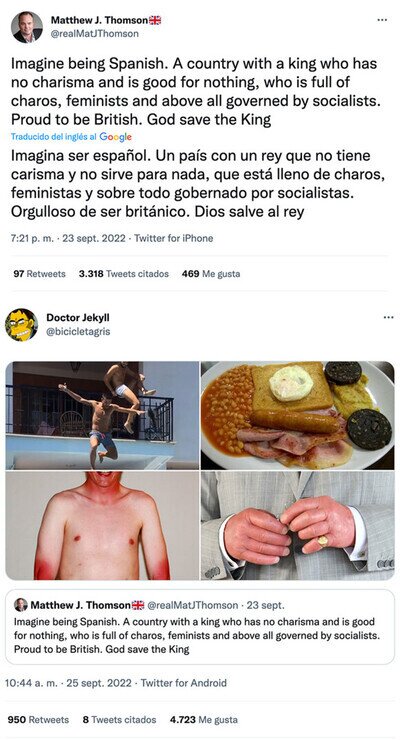Open the more options menu on Doctor Jekyll's tweet
Image resolution: width=400 pixels, height=740 pixels.
[388, 317]
